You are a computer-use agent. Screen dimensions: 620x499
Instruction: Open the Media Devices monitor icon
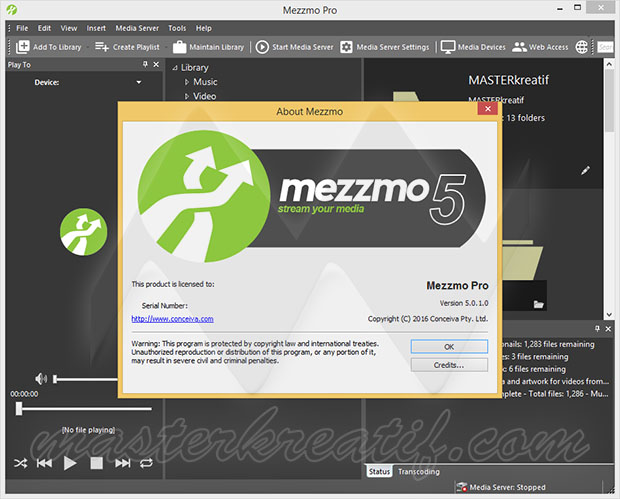click(x=448, y=47)
